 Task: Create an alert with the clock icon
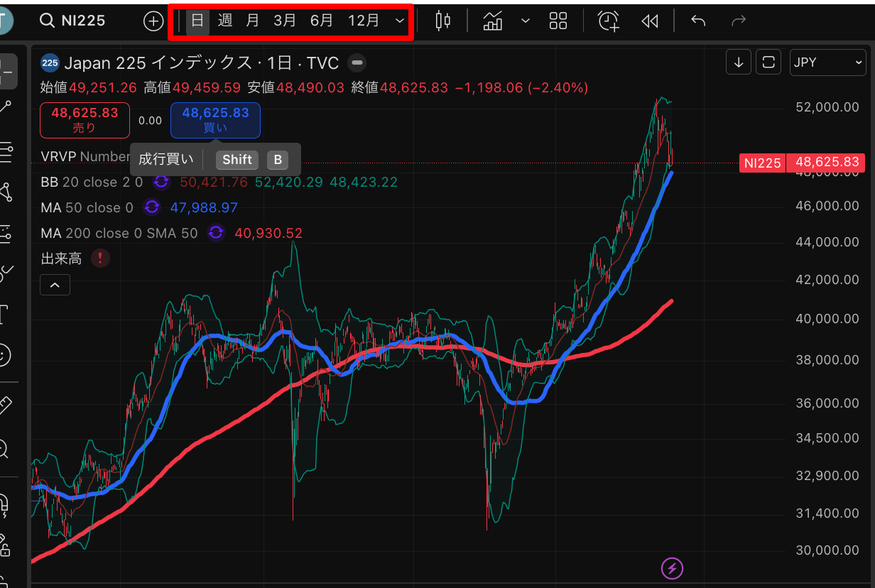[608, 21]
